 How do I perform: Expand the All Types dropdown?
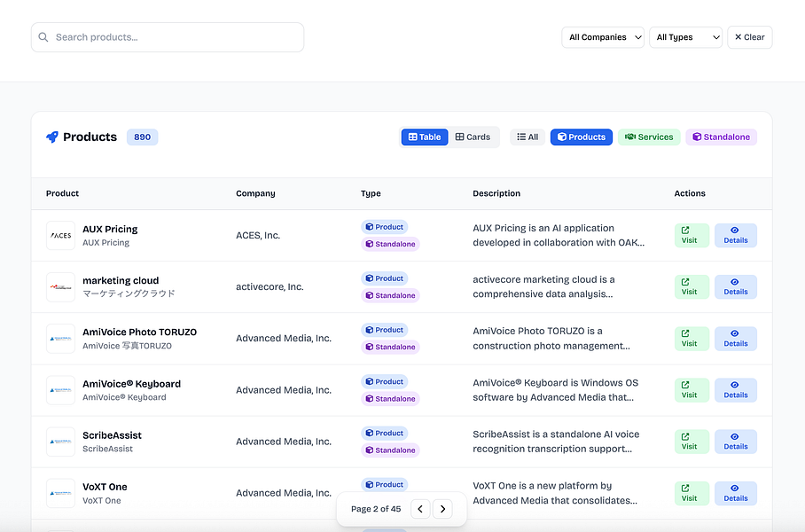pos(685,37)
